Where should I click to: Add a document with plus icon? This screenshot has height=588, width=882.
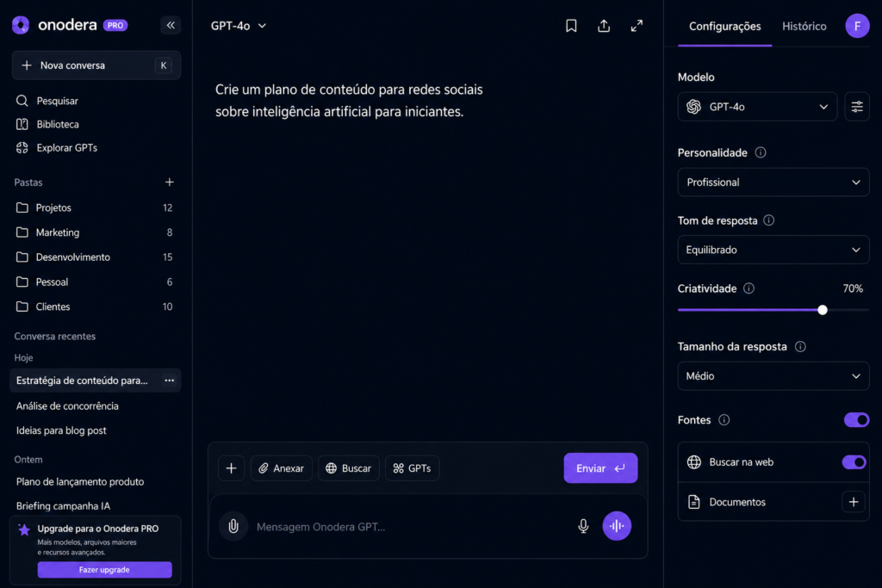tap(854, 502)
